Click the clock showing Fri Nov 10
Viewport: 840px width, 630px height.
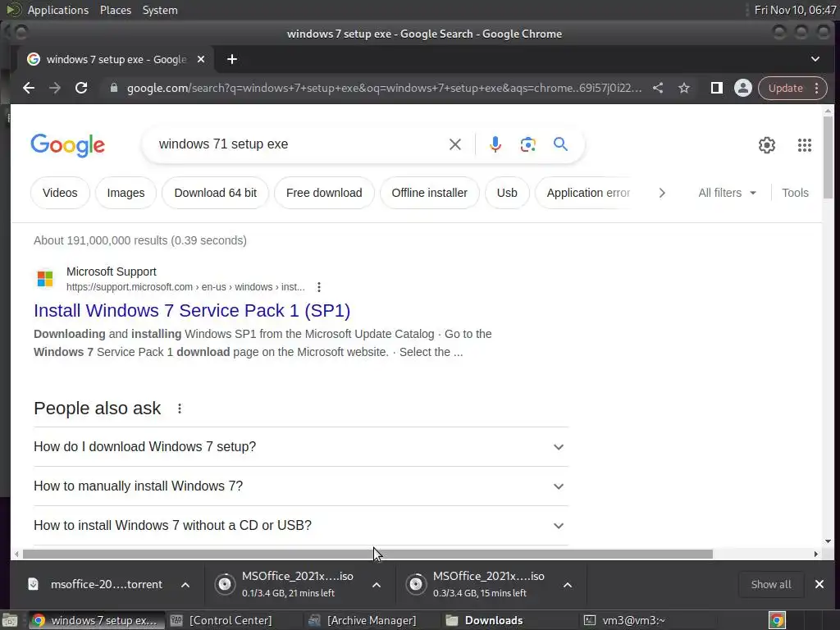(795, 10)
